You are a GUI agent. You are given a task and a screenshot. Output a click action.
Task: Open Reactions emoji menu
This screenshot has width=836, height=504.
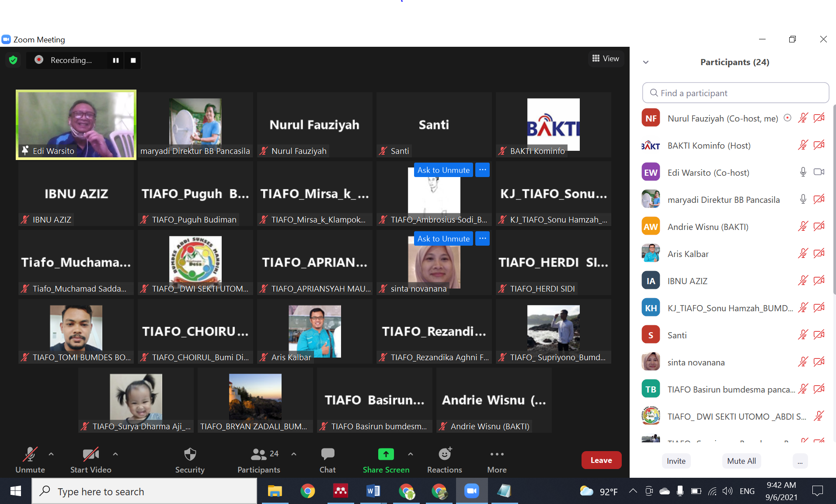[x=444, y=460]
